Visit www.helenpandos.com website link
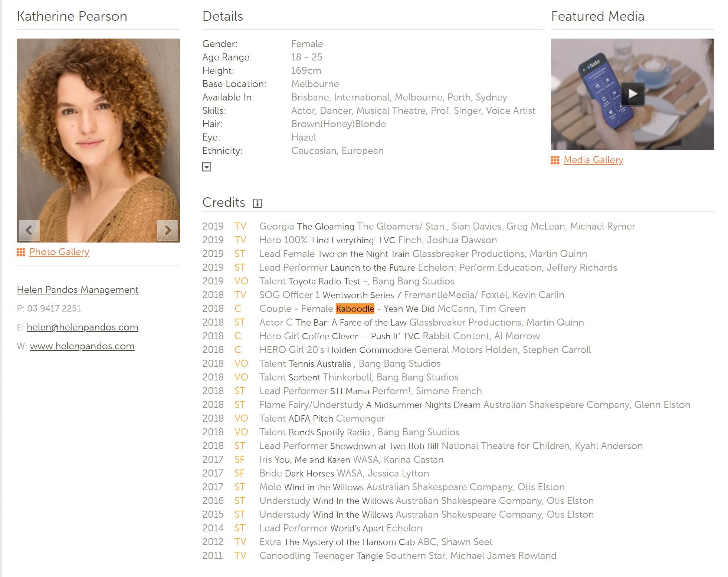This screenshot has width=728, height=577. point(82,346)
